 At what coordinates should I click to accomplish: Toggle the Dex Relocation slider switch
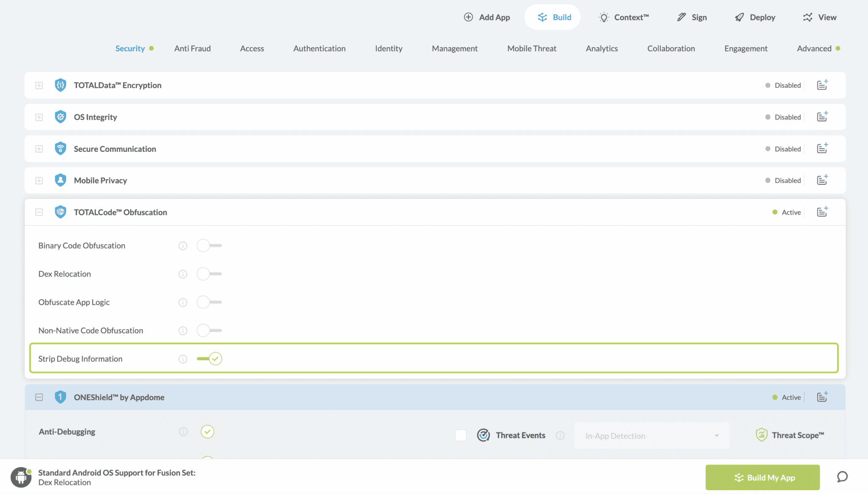tap(209, 274)
